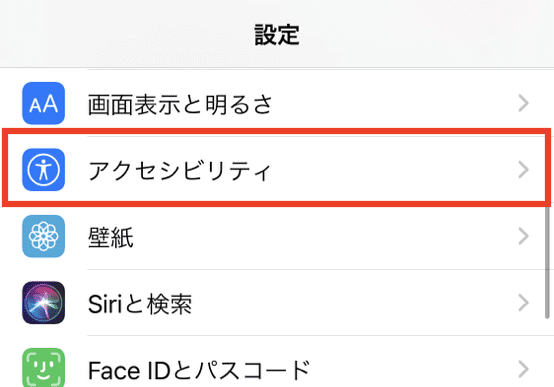Screen dimensions: 554x387
Task: Open 画面表示と明るさ settings row
Action: click(277, 103)
